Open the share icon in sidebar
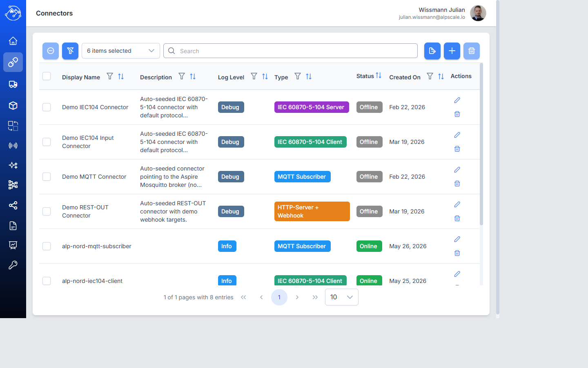The height and width of the screenshot is (368, 588). tap(13, 205)
